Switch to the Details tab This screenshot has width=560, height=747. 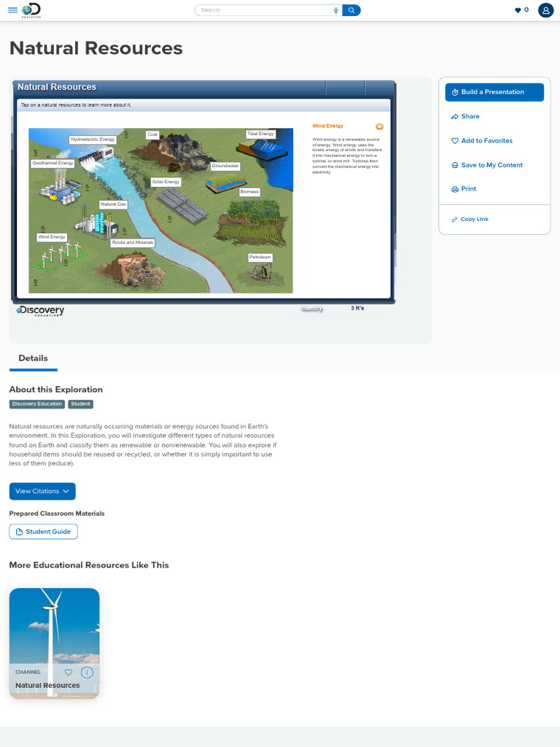(34, 358)
